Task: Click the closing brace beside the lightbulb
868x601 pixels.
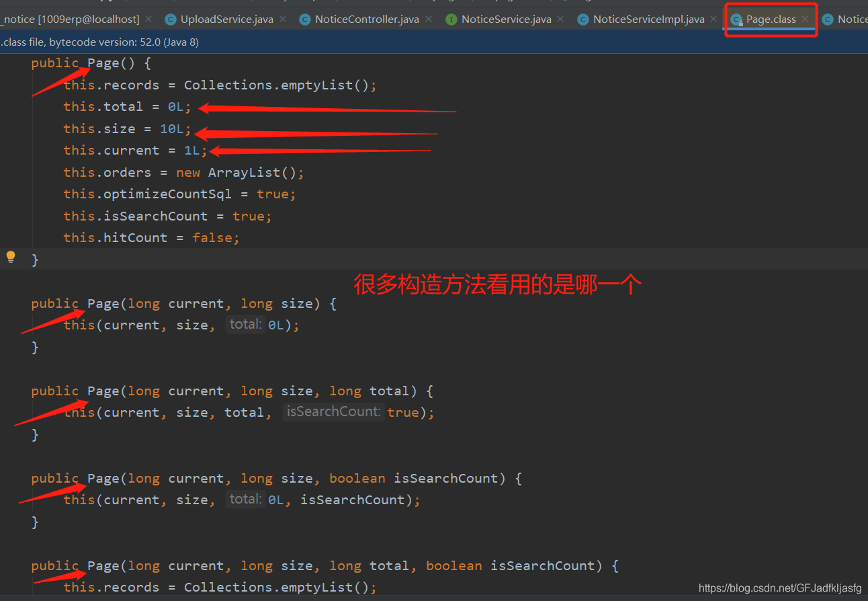Action: 35,260
